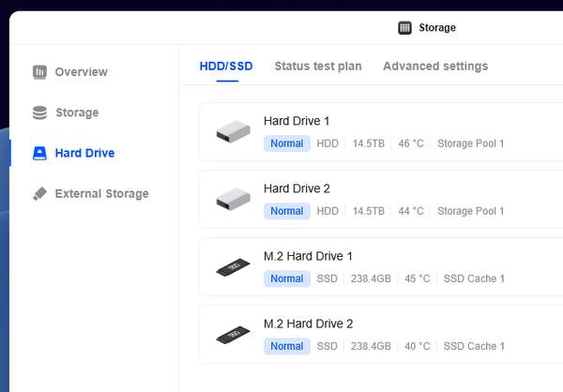This screenshot has height=392, width=563.
Task: Click Normal badge on M.2 Hard Drive 1
Action: (x=287, y=279)
